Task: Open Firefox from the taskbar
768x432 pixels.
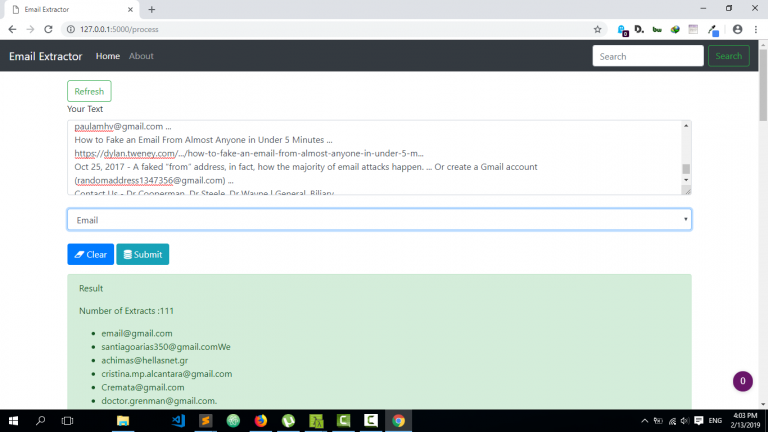Action: tap(261, 421)
